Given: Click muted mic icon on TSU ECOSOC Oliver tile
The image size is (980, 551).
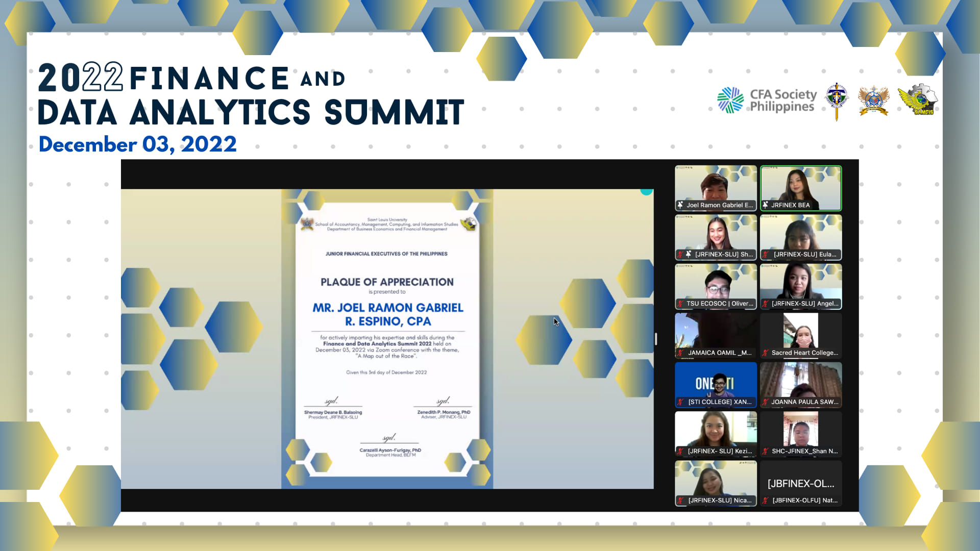Looking at the screenshot, I should click(x=680, y=304).
